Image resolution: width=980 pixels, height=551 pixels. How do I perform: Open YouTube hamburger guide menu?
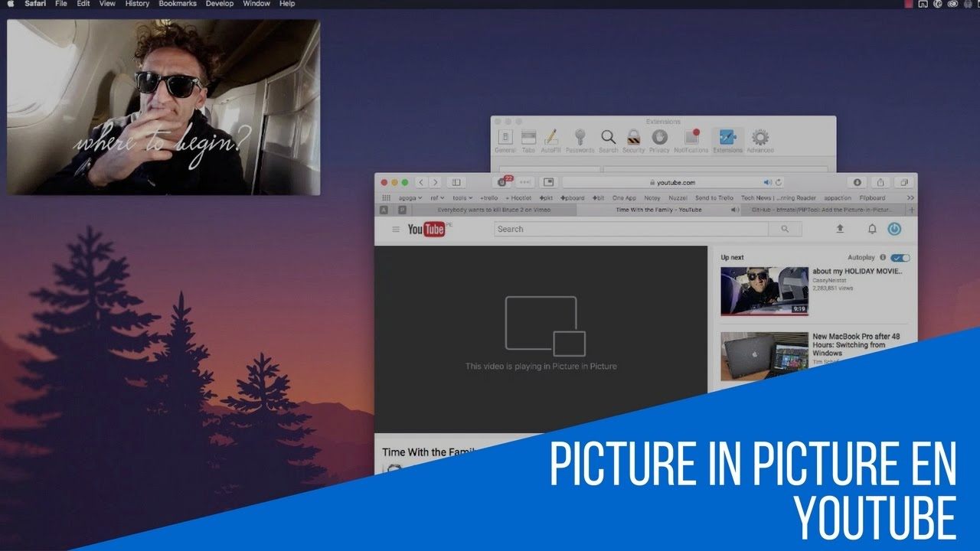(396, 229)
